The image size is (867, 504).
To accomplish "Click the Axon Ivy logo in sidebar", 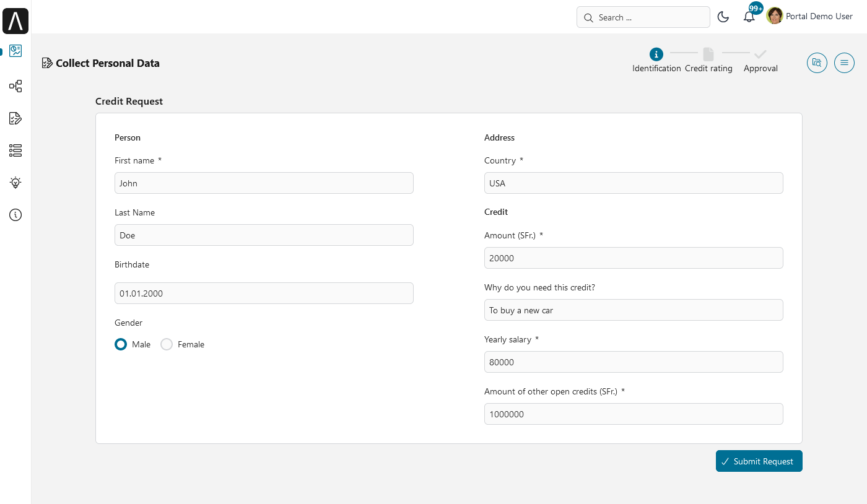I will click(x=15, y=21).
